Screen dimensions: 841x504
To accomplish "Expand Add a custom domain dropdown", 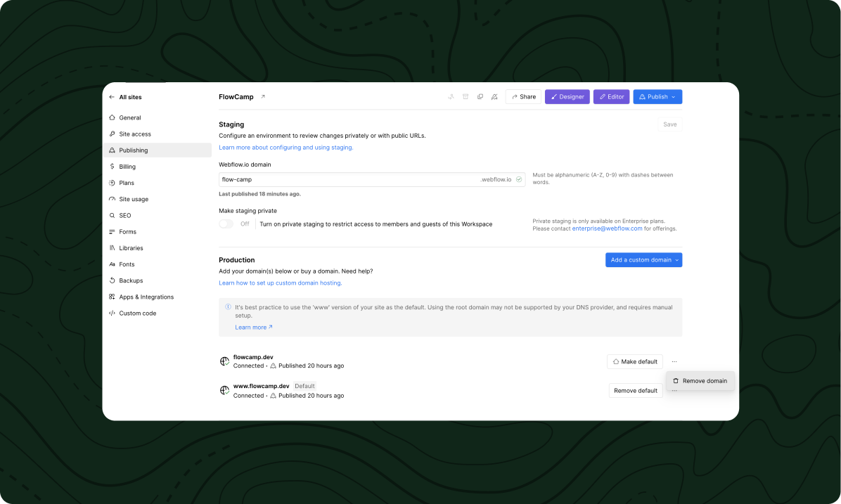I will pyautogui.click(x=643, y=260).
